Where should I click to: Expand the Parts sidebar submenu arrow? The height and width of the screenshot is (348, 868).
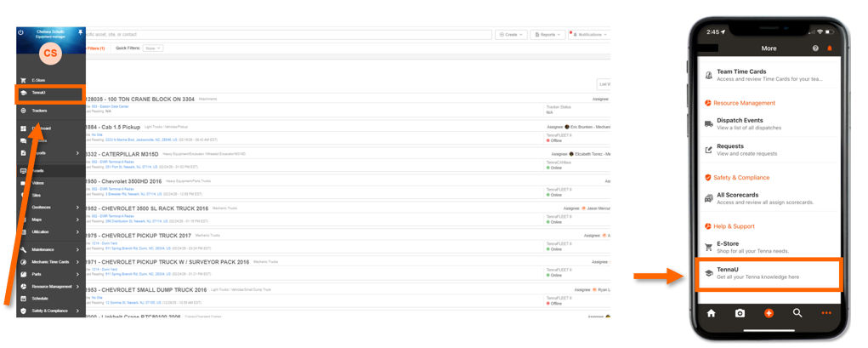pos(77,274)
